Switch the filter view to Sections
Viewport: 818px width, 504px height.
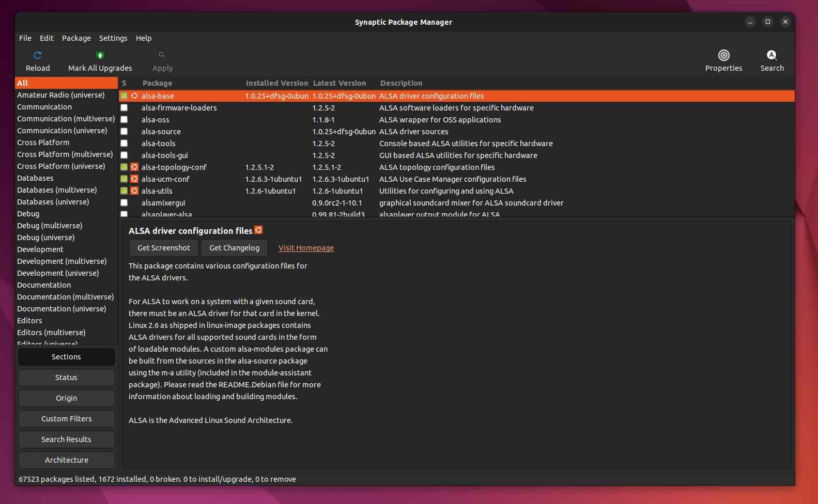(x=67, y=357)
